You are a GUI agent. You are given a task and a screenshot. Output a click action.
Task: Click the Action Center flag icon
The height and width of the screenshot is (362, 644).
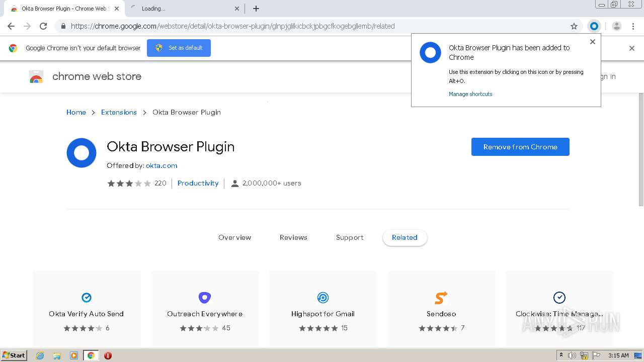[x=596, y=355]
